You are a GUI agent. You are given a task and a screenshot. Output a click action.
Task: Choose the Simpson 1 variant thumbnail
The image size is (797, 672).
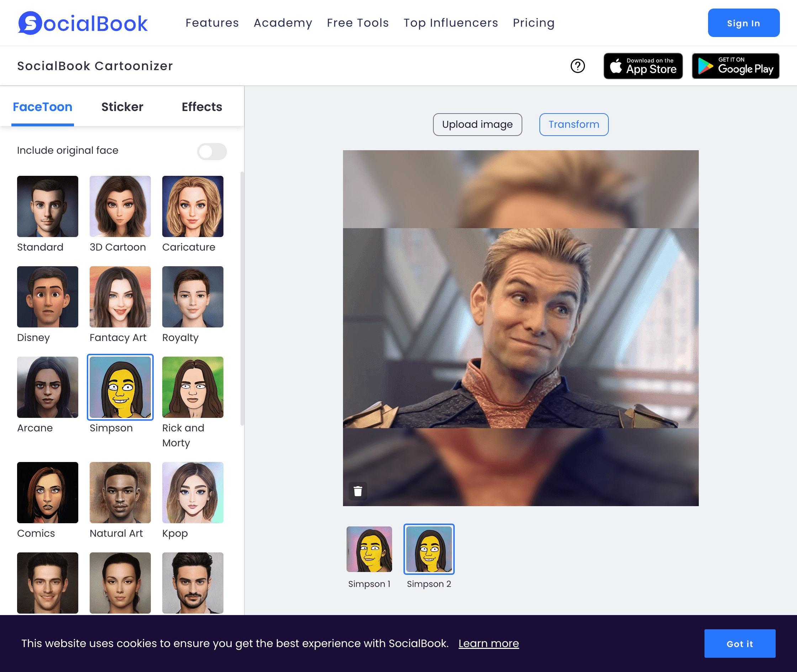(x=369, y=549)
